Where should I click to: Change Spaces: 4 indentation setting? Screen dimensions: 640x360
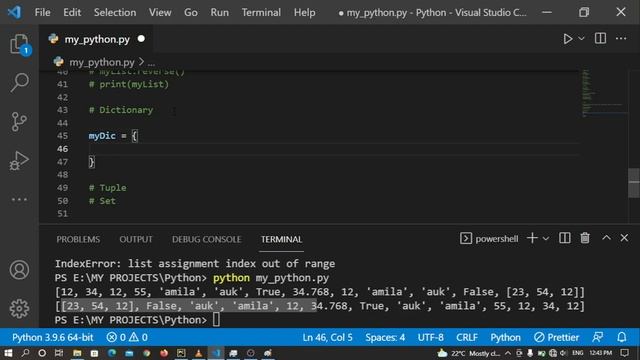(x=385, y=337)
